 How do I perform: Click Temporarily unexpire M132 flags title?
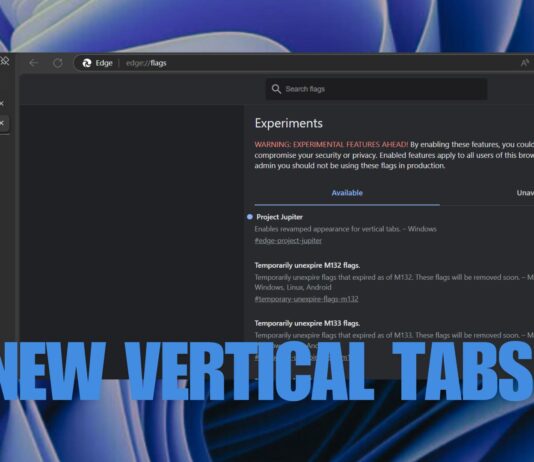(x=307, y=265)
